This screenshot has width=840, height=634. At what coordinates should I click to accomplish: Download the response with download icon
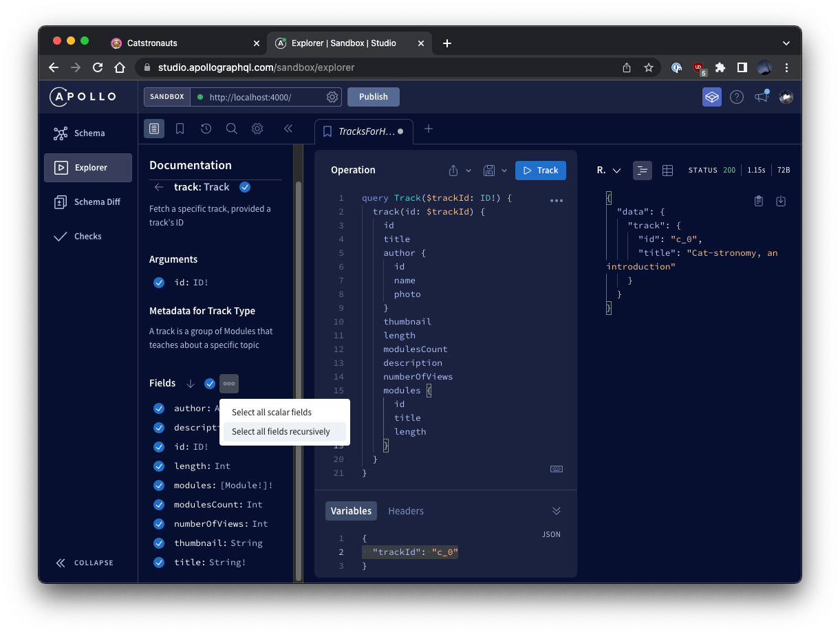point(781,201)
